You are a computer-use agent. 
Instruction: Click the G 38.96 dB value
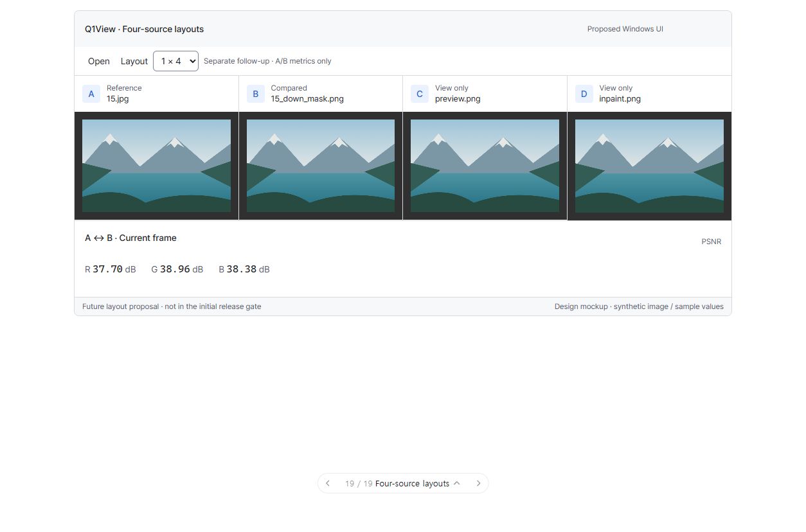[177, 269]
